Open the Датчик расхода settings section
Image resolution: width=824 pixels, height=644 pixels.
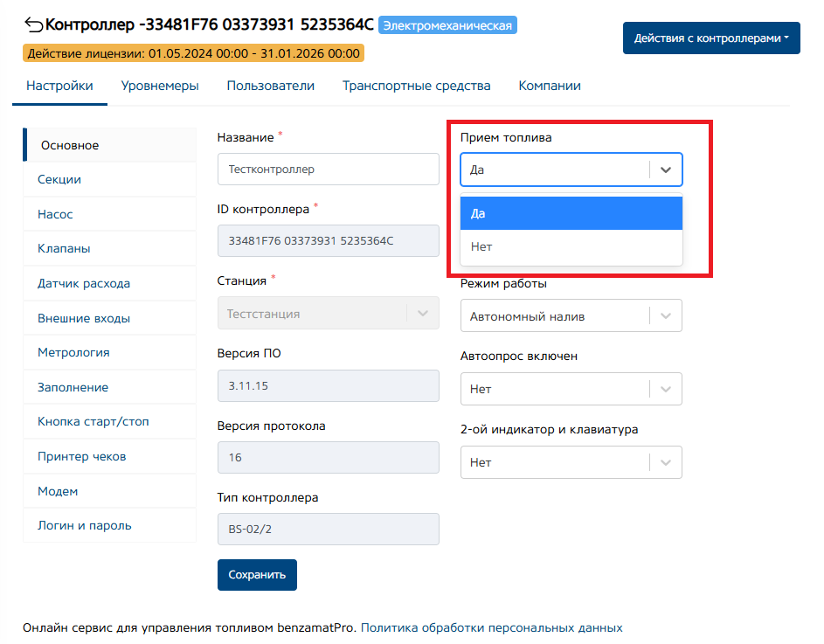pos(84,283)
